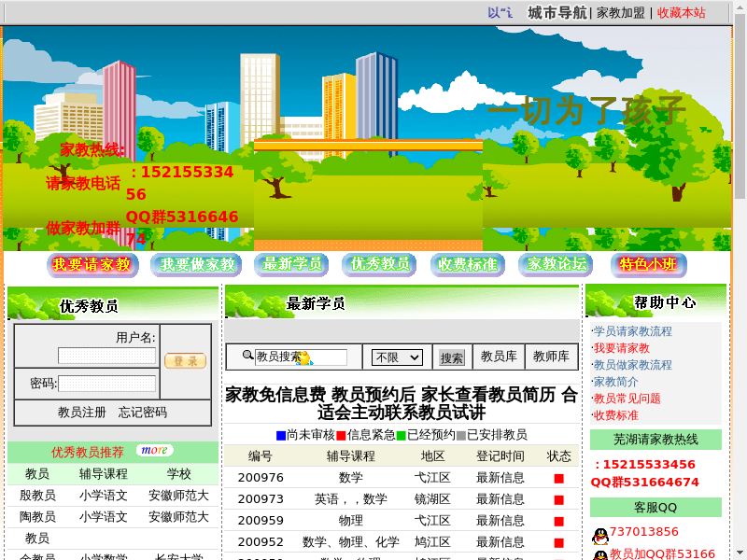Click the search magnifier icon
This screenshot has height=560, width=747.
(247, 355)
